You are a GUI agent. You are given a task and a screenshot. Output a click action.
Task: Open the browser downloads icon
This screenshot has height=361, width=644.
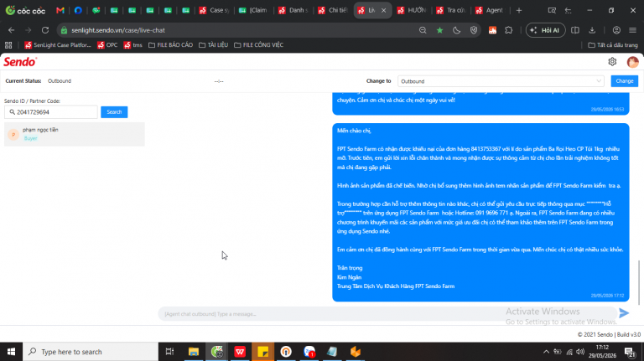point(592,30)
